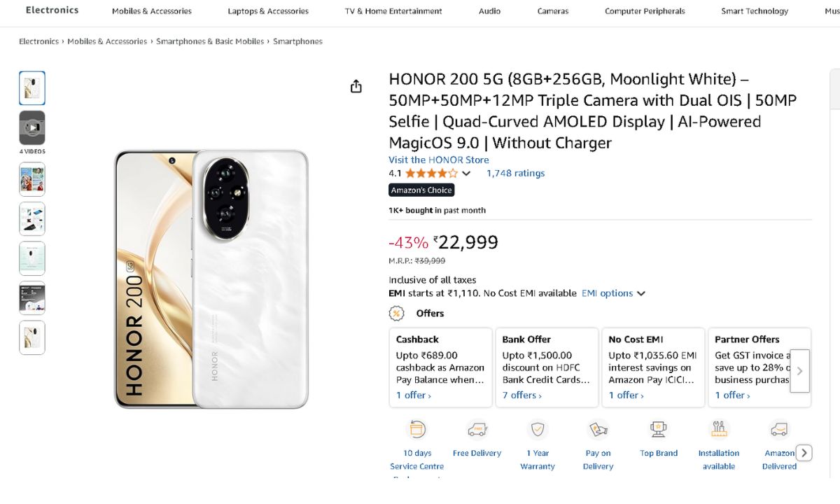Select the last product image thumbnail
Image resolution: width=840 pixels, height=504 pixels.
point(32,337)
